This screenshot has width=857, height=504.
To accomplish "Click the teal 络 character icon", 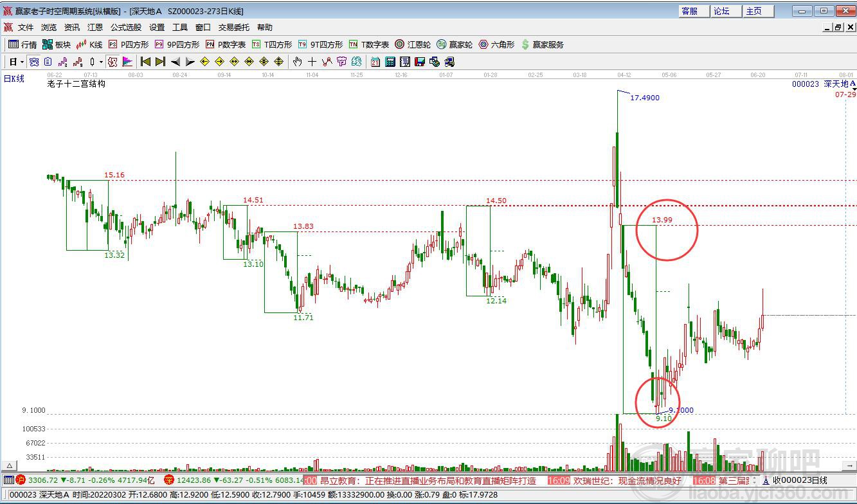I will pos(356,62).
